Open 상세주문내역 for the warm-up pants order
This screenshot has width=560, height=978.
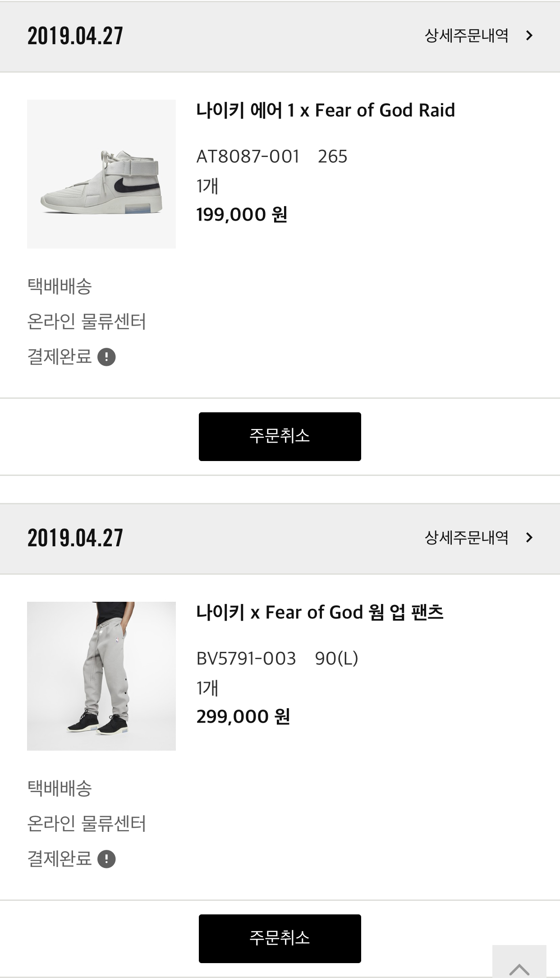click(x=467, y=538)
